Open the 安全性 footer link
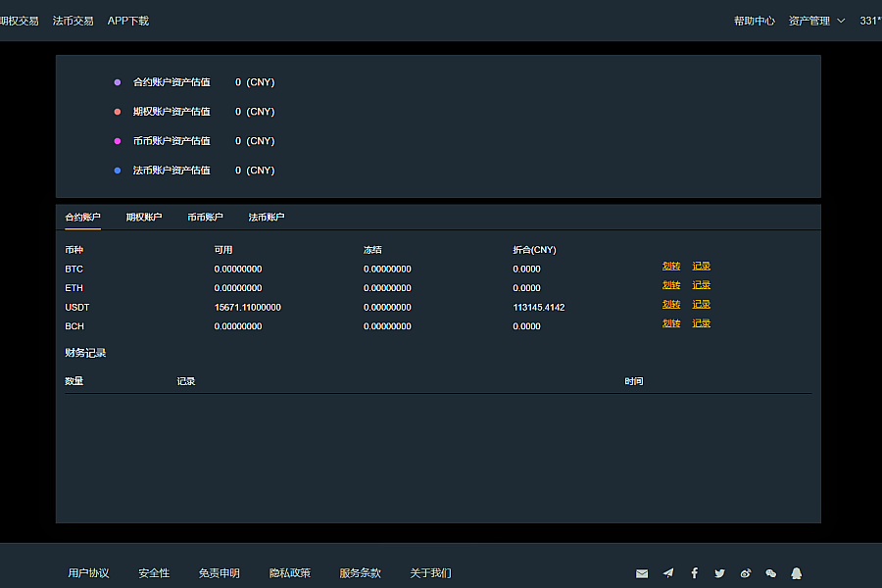This screenshot has width=882, height=588. point(154,573)
